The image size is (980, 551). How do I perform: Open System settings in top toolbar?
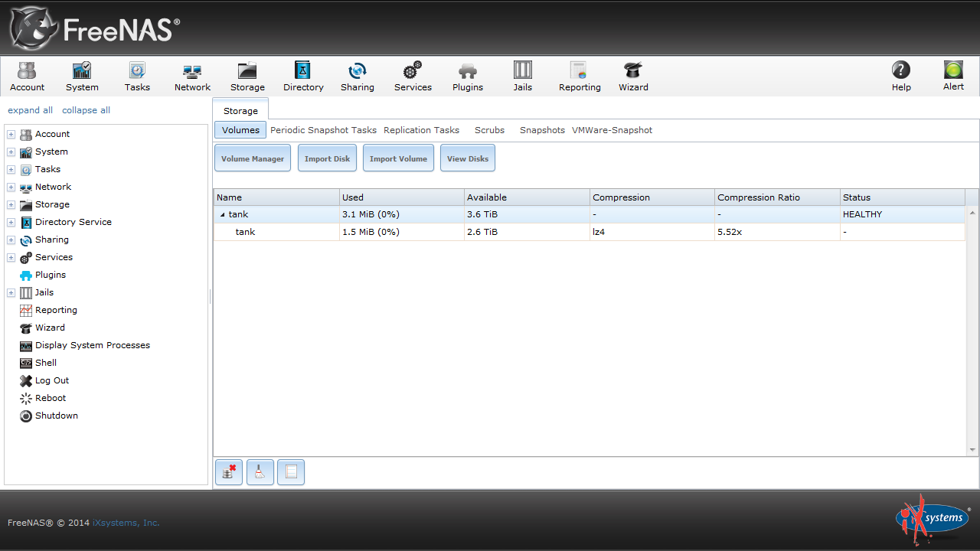(x=82, y=77)
